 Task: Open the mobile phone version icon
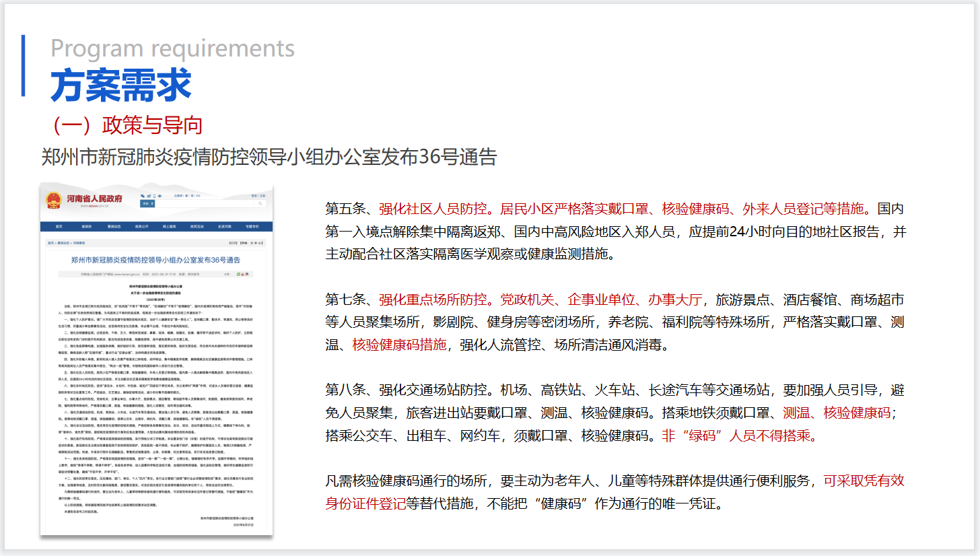[x=154, y=196]
